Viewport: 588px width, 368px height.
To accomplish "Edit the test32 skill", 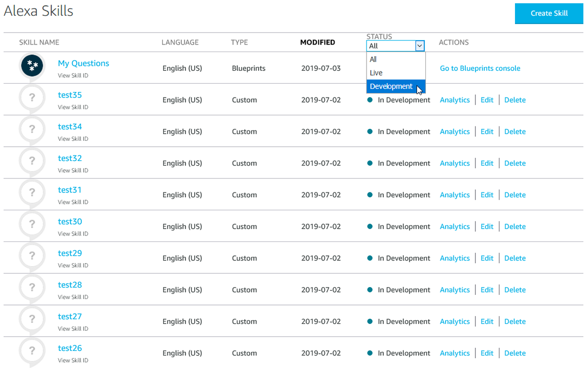I will 487,163.
